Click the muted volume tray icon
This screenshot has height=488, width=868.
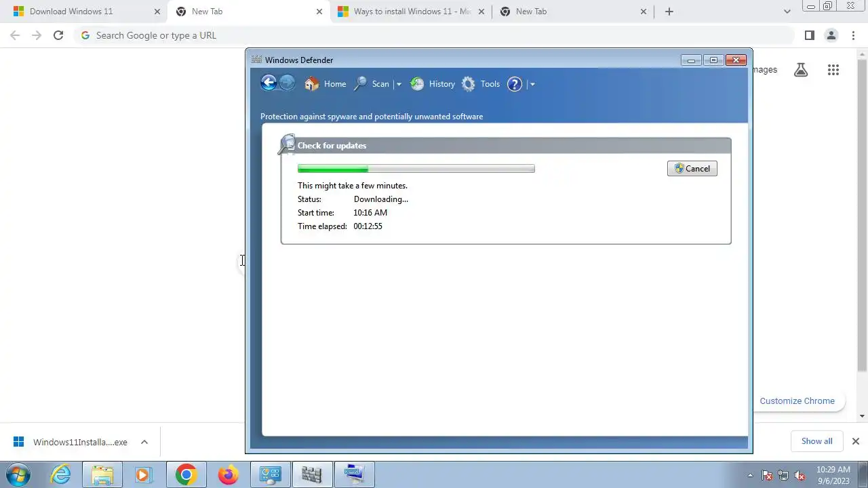(800, 475)
